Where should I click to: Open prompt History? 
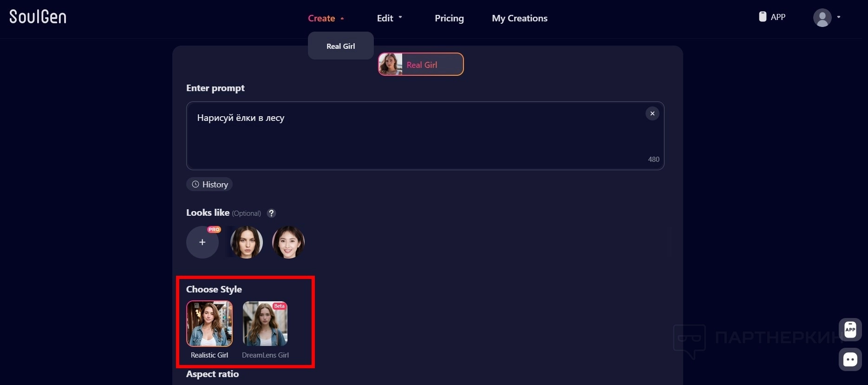(209, 185)
